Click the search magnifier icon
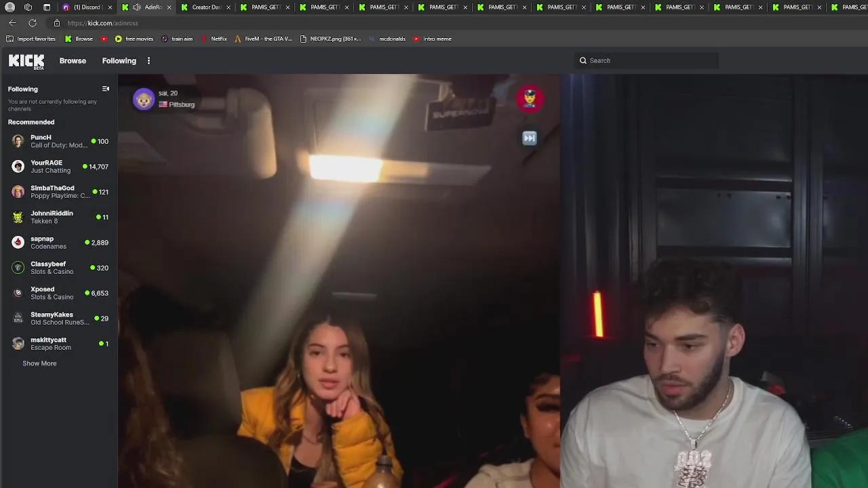This screenshot has height=488, width=868. (x=583, y=60)
